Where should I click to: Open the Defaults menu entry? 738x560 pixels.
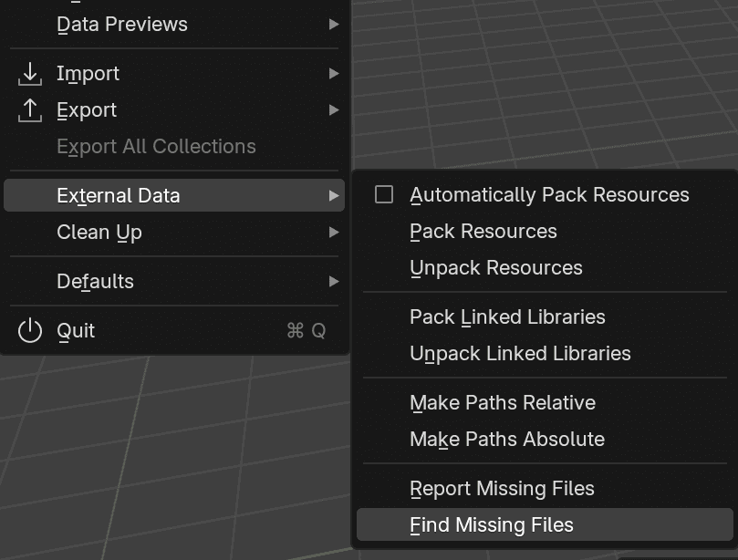(x=174, y=282)
